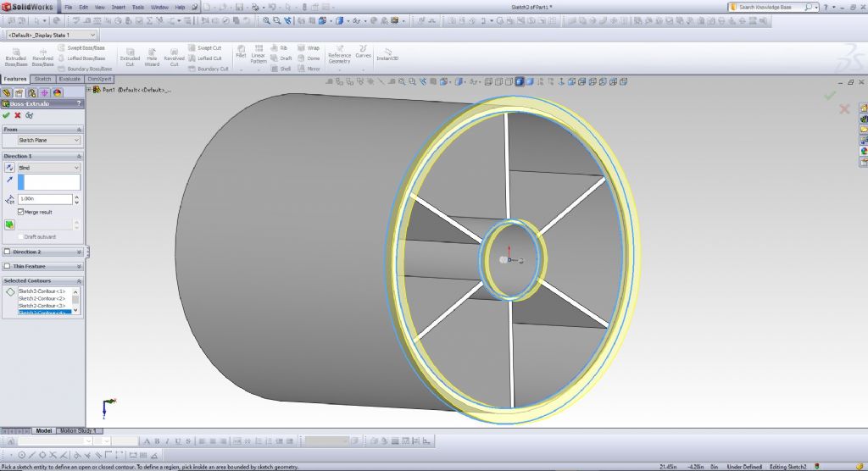The image size is (868, 471).
Task: Open the From Sketch Plane dropdown
Action: point(49,140)
